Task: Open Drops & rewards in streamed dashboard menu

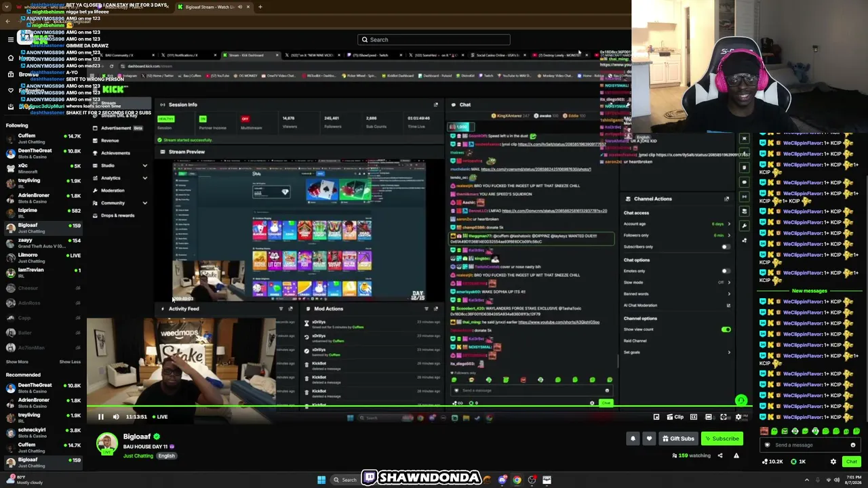Action: coord(117,216)
